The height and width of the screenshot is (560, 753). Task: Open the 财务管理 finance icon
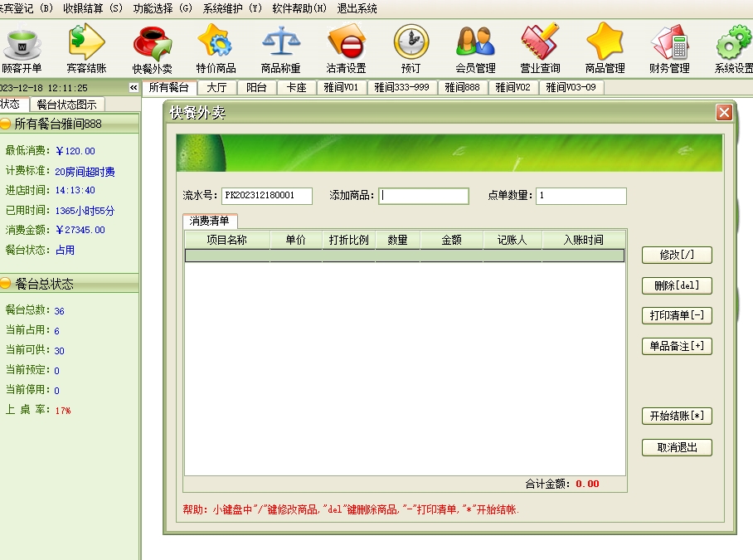point(669,47)
